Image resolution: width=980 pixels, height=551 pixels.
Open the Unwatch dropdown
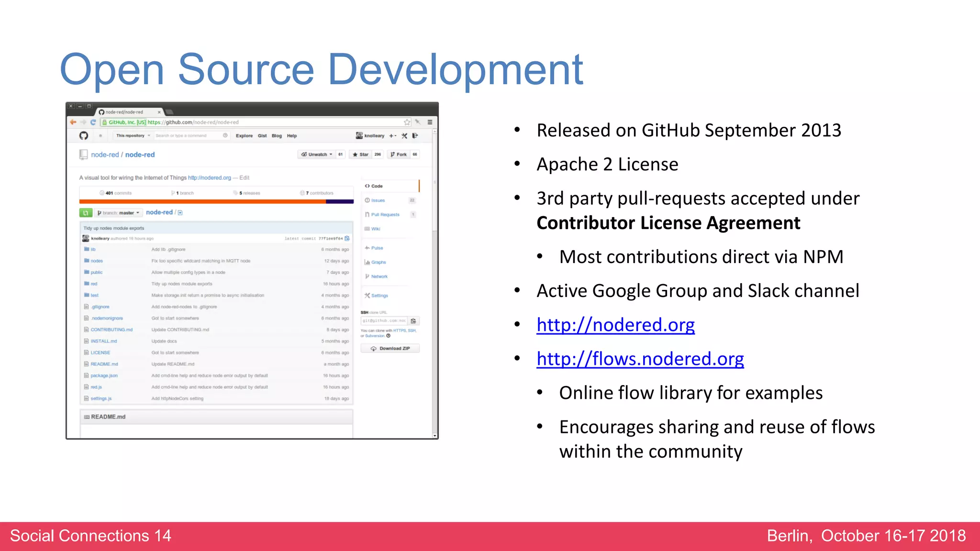(317, 154)
